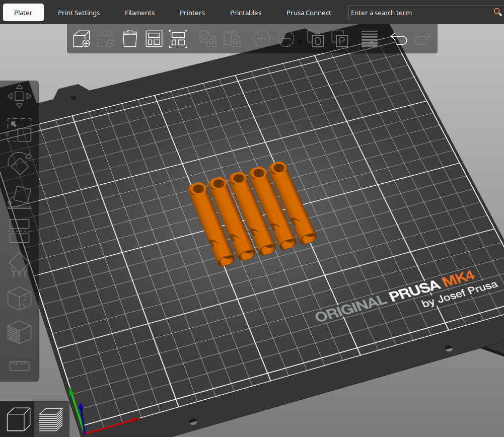This screenshot has height=437, width=504.
Task: Select the Scale tool
Action: click(19, 130)
